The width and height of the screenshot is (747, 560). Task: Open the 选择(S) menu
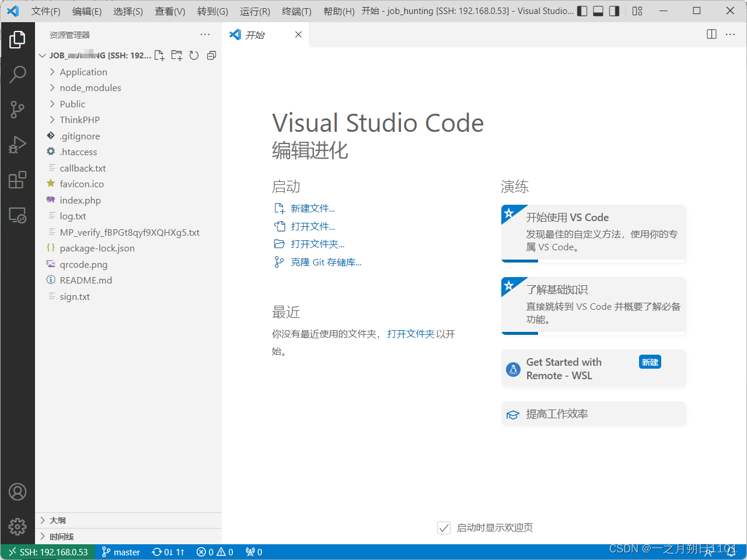pos(128,11)
